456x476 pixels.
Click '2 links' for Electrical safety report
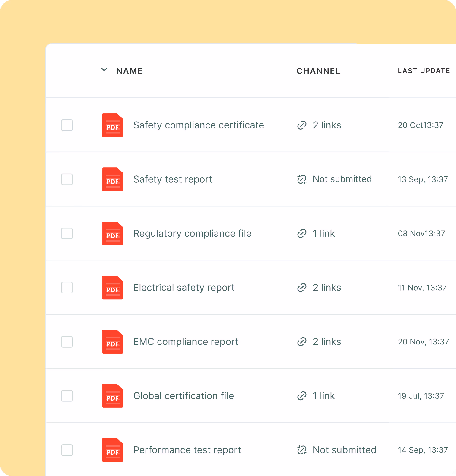(327, 288)
